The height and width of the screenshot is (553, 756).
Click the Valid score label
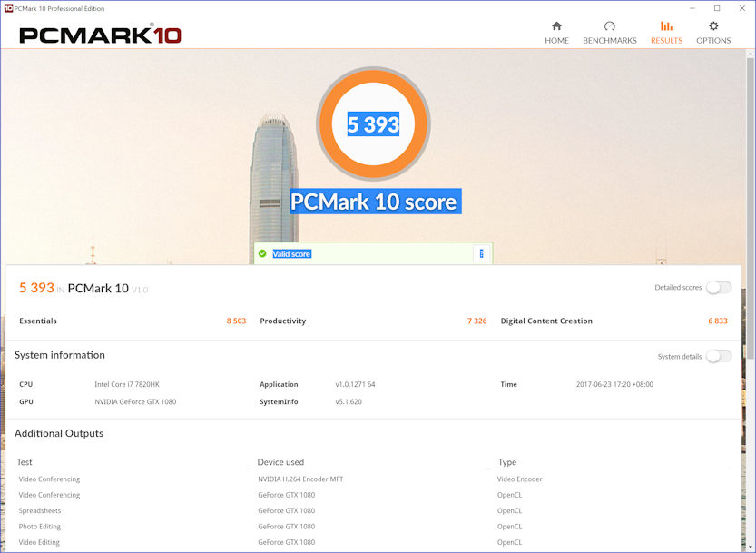pyautogui.click(x=291, y=254)
